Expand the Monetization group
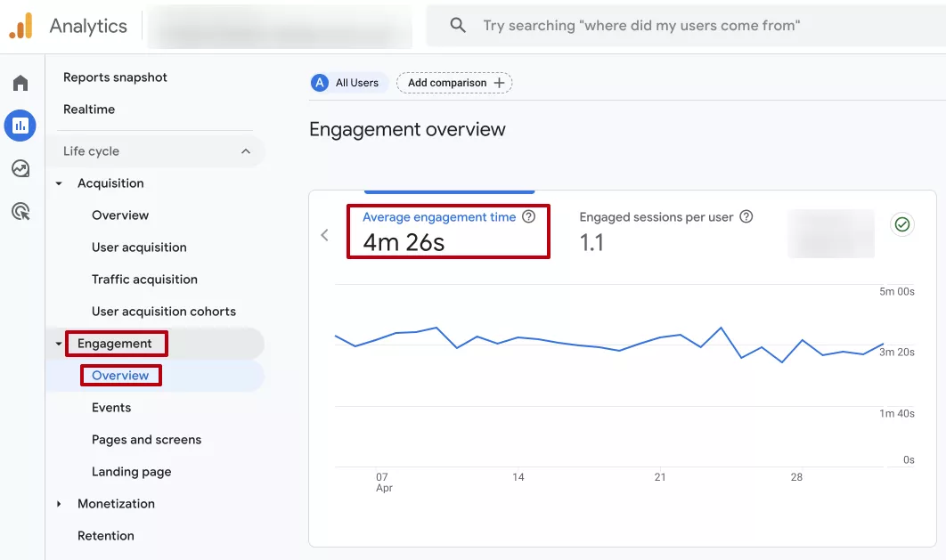This screenshot has width=946, height=560. (59, 504)
